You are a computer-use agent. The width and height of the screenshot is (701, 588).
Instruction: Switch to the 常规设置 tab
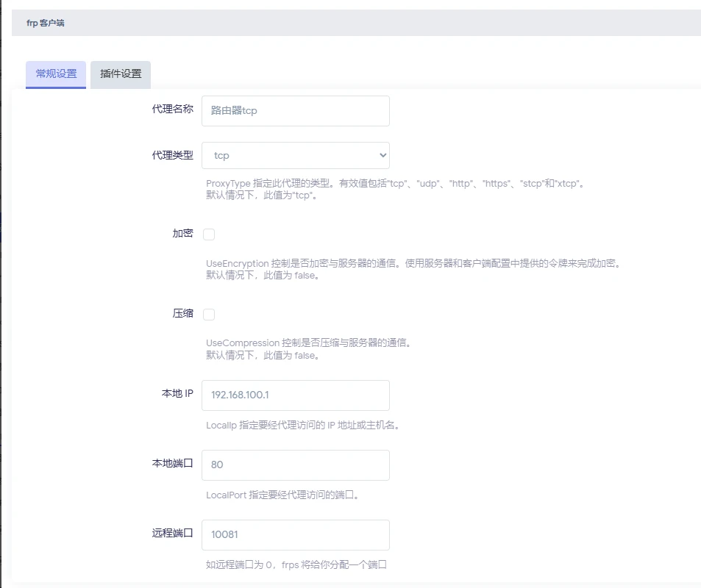tap(56, 74)
